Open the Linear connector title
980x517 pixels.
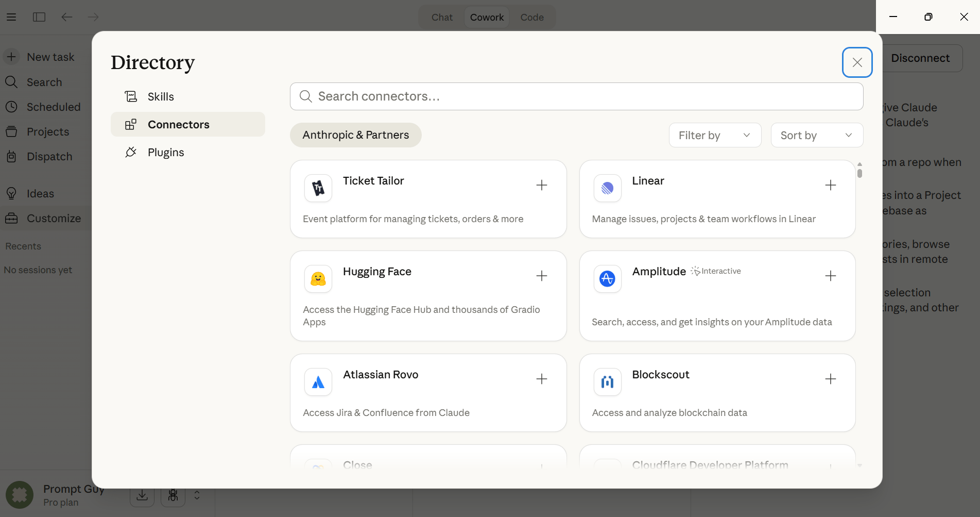point(648,181)
